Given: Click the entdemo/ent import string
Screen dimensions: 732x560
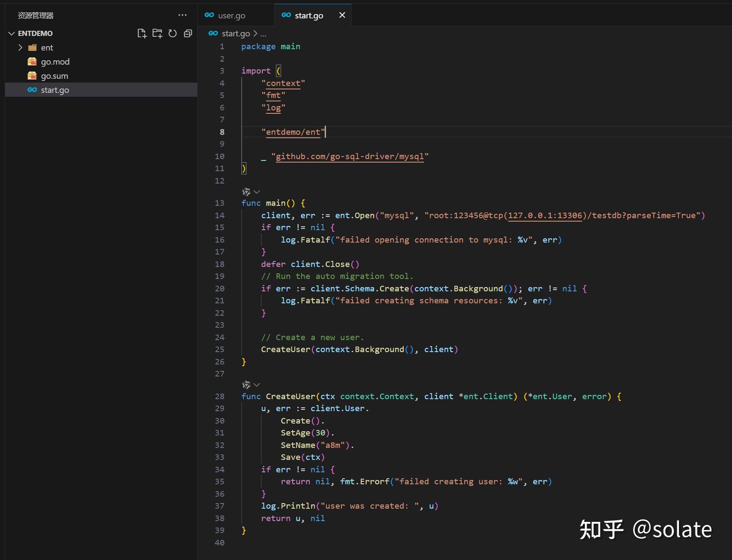Looking at the screenshot, I should (293, 132).
